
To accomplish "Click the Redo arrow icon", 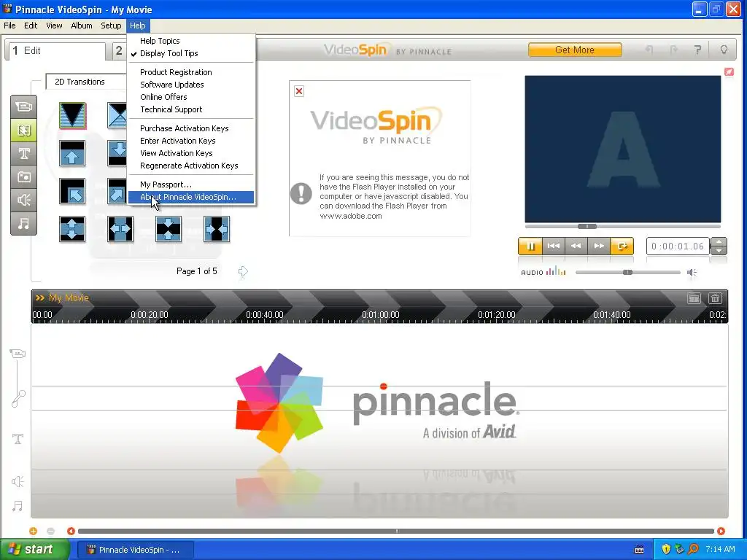I will point(673,50).
